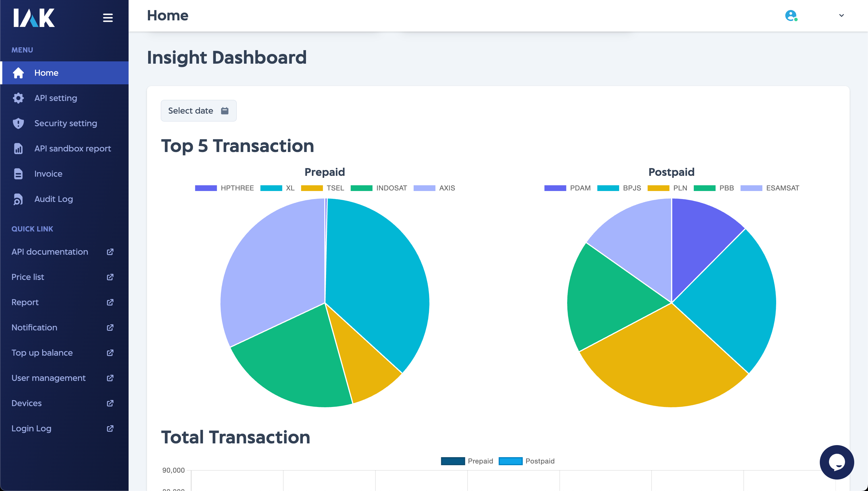The width and height of the screenshot is (868, 491).
Task: Toggle AXIS legend entry in Prepaid chart
Action: pyautogui.click(x=434, y=188)
